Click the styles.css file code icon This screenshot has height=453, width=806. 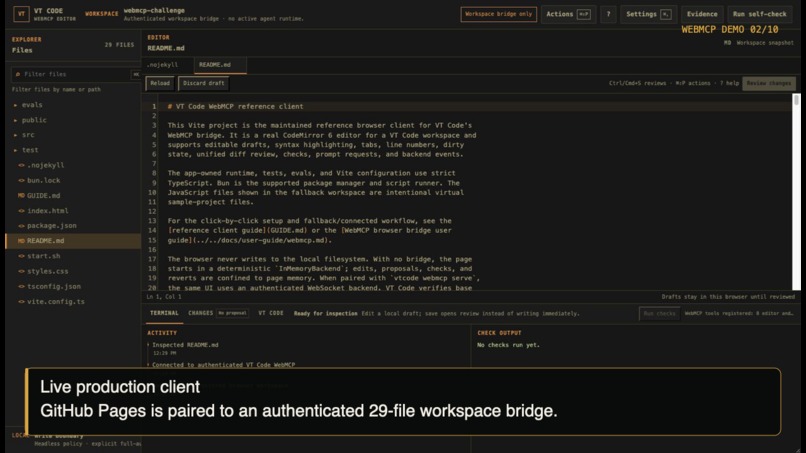pyautogui.click(x=22, y=271)
